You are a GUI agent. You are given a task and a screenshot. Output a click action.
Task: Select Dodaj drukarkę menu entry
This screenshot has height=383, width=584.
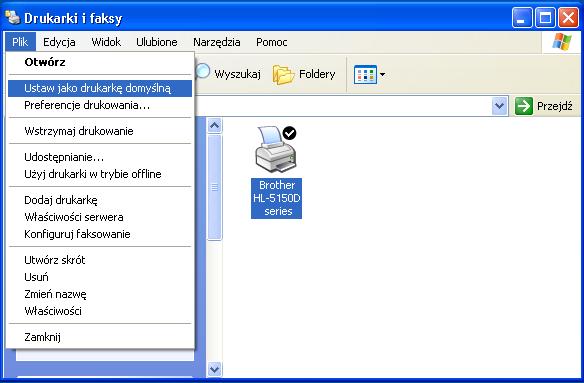pos(100,200)
